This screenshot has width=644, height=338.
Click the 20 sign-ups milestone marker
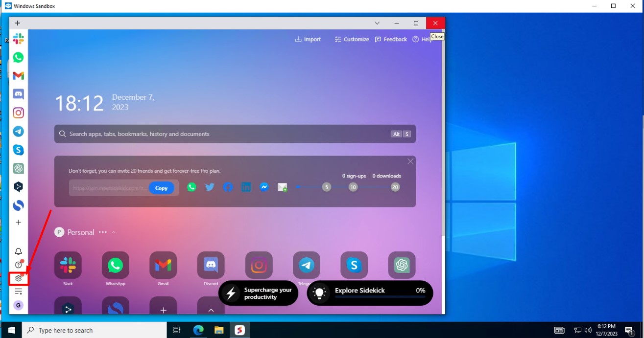[395, 187]
